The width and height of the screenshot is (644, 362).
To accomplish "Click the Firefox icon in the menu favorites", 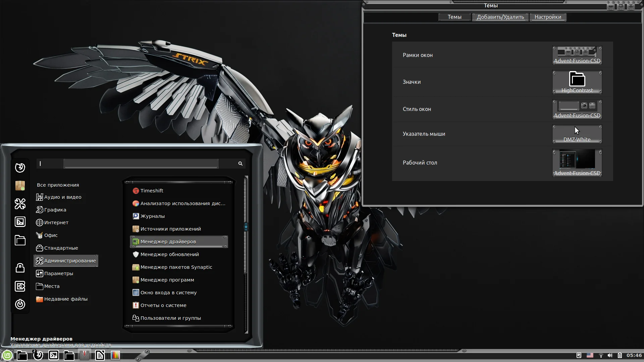I will coord(20,167).
